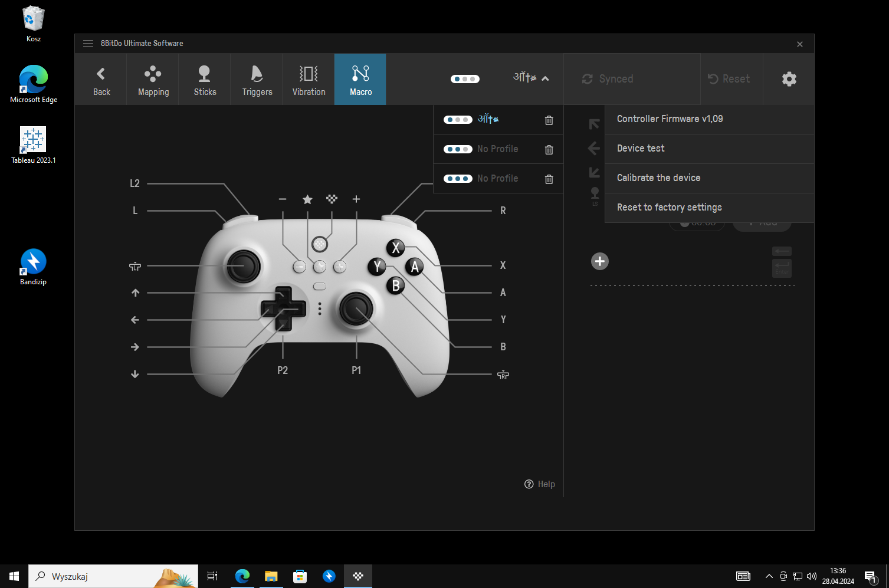This screenshot has height=588, width=889.
Task: Click the plus button label above the controller
Action: (356, 199)
